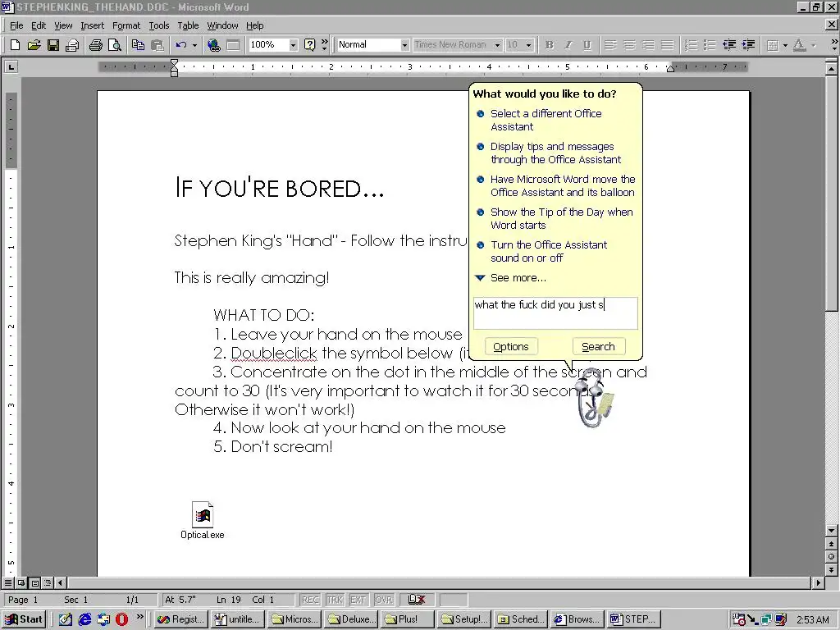Click the Insert Hyperlink globe icon
Image resolution: width=840 pixels, height=630 pixels.
tap(214, 45)
